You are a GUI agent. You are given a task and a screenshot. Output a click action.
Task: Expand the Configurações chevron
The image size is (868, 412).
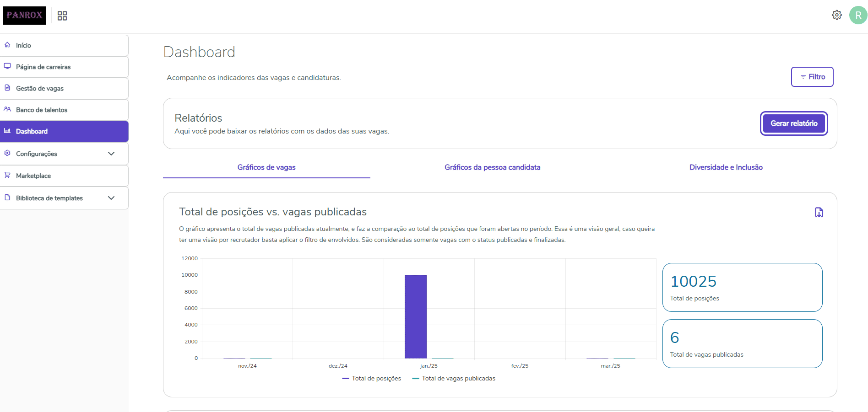pos(111,154)
